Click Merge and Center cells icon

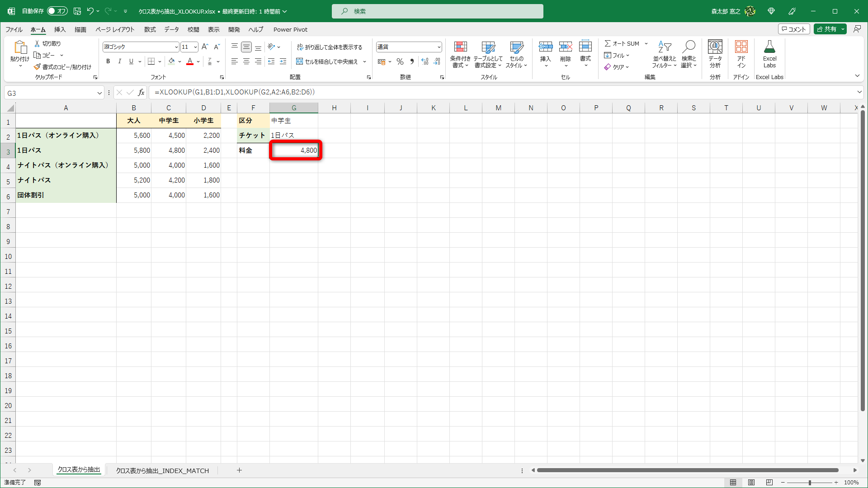(300, 61)
